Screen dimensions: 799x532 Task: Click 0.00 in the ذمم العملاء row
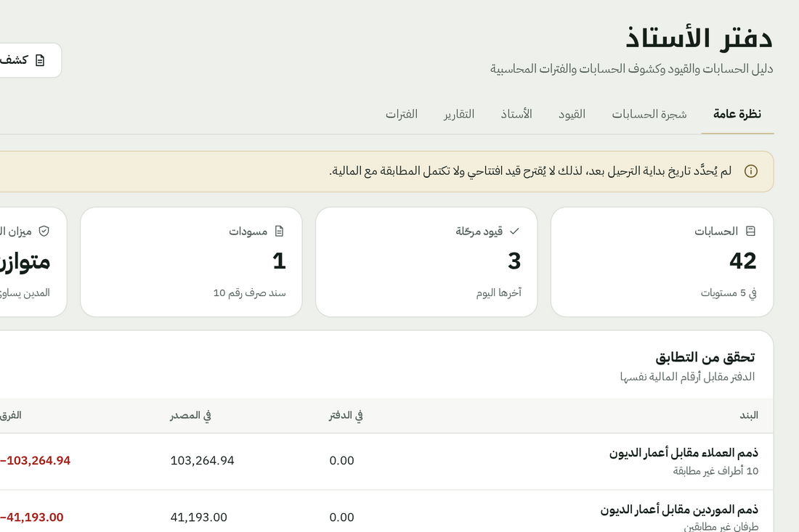click(341, 461)
